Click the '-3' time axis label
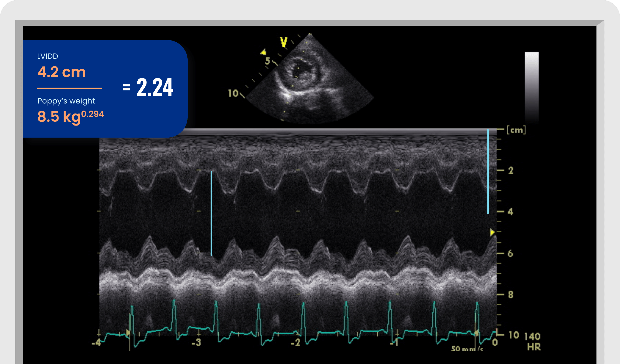The height and width of the screenshot is (364, 620). (x=196, y=343)
